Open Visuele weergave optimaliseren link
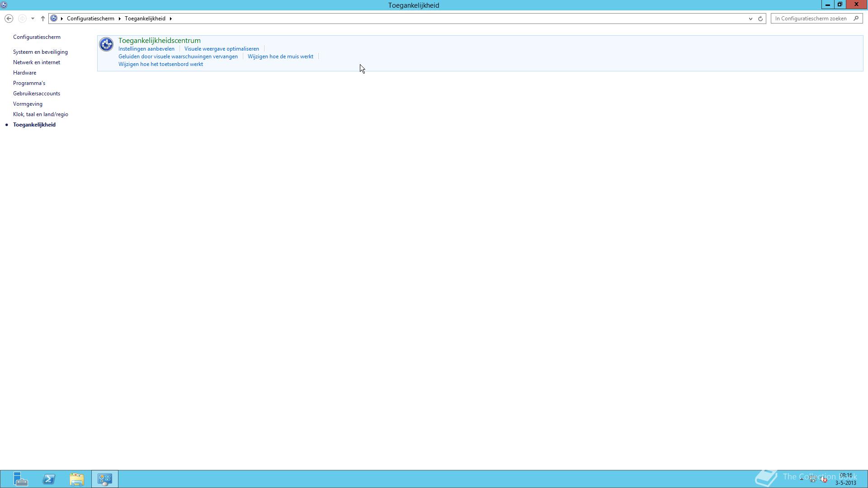Screen dimensions: 868x488 point(222,49)
